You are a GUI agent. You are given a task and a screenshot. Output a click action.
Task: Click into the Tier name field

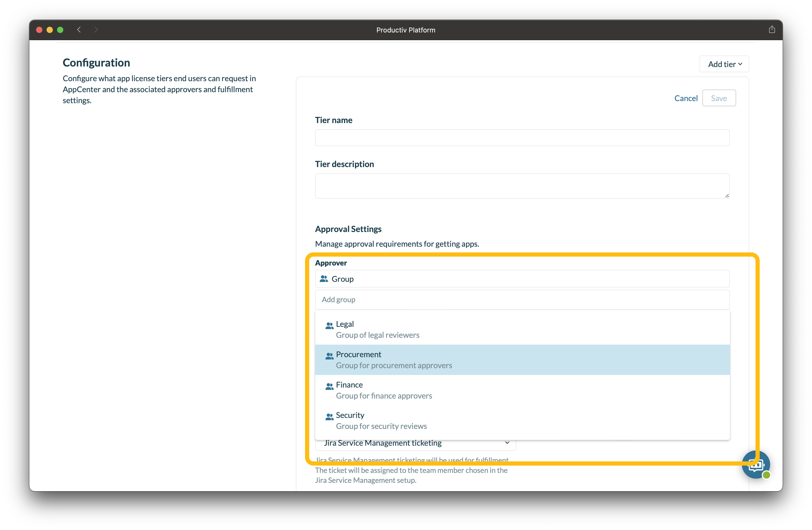522,138
